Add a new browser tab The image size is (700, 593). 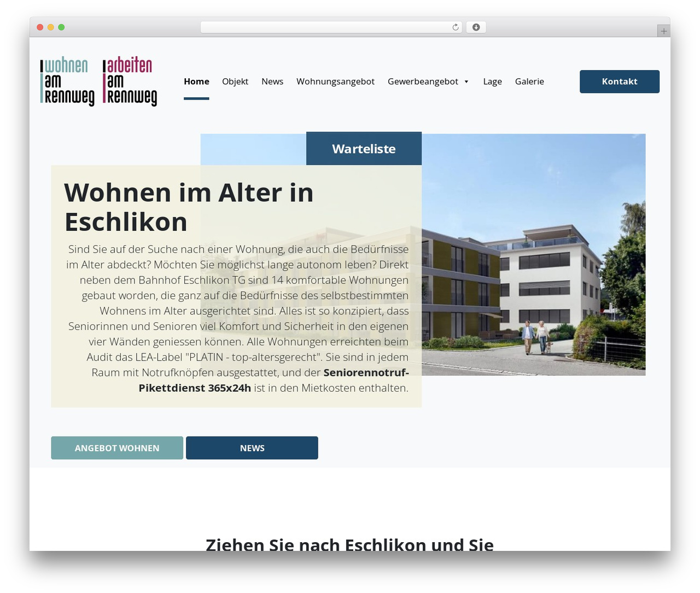(663, 31)
